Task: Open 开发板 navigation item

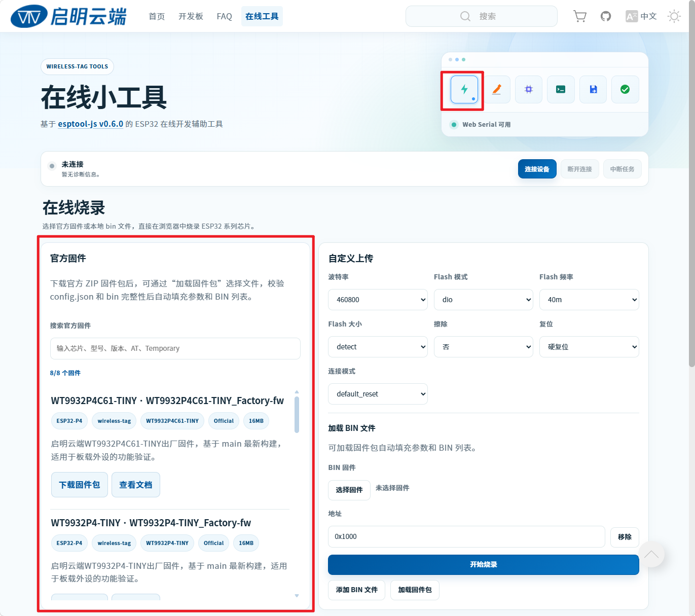Action: click(191, 16)
